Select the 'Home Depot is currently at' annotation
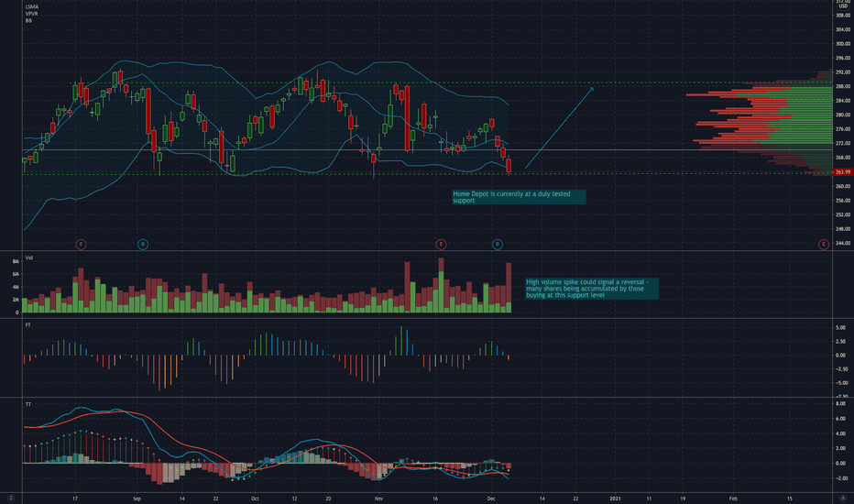The image size is (854, 504). (x=519, y=197)
